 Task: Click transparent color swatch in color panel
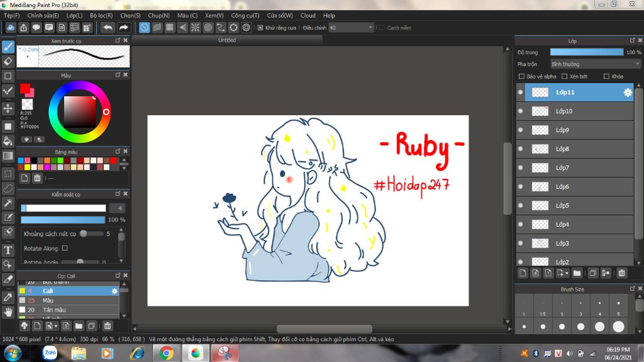(x=28, y=104)
